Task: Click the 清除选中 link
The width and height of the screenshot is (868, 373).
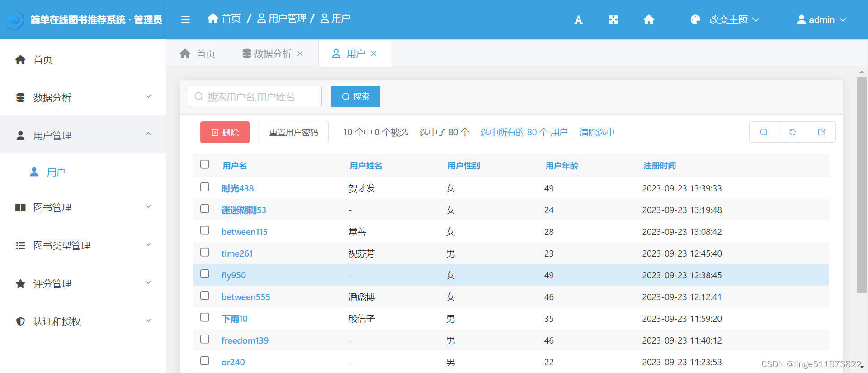Action: 597,132
